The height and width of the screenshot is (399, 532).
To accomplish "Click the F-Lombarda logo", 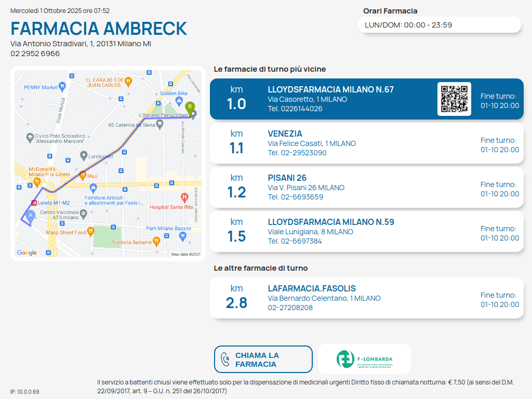I will click(364, 359).
